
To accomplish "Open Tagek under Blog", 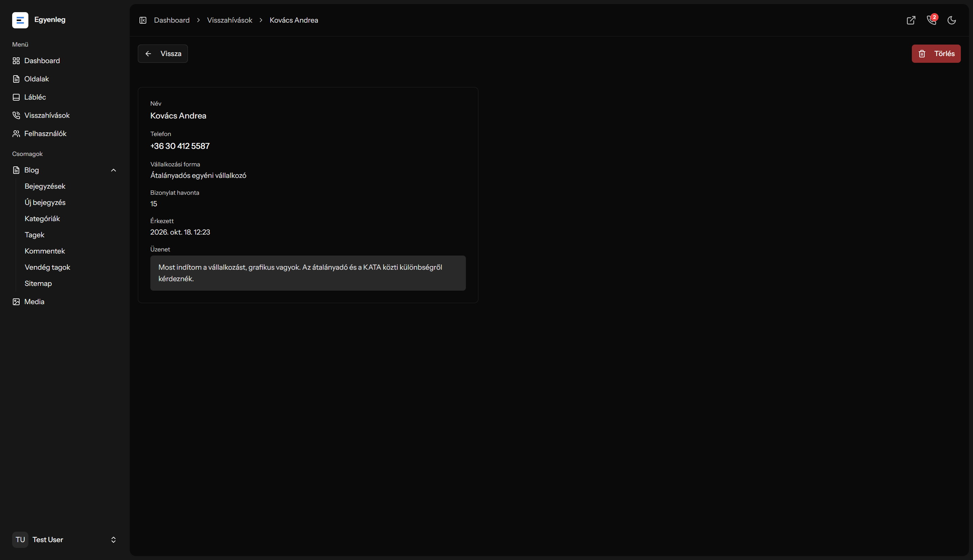I will pyautogui.click(x=35, y=235).
